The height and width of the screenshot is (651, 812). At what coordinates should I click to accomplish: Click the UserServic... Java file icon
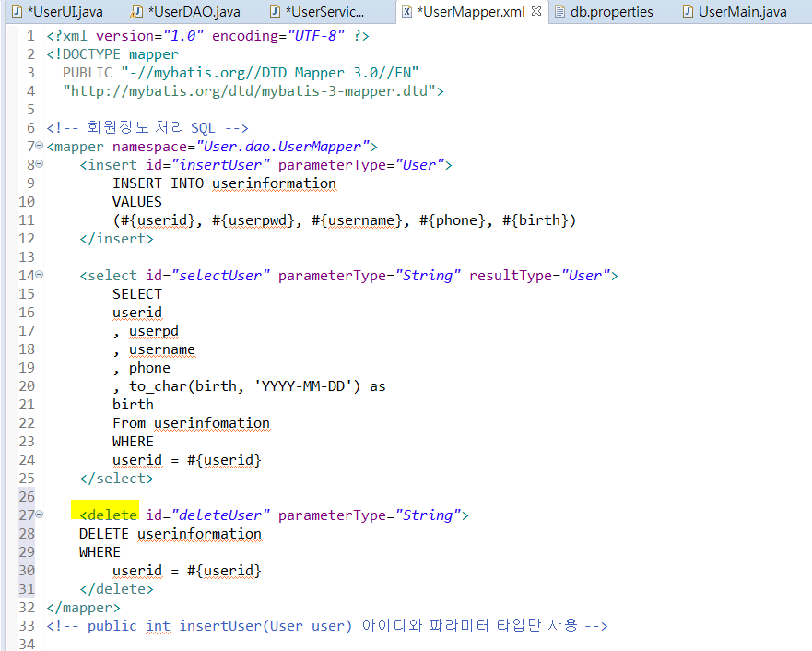276,11
